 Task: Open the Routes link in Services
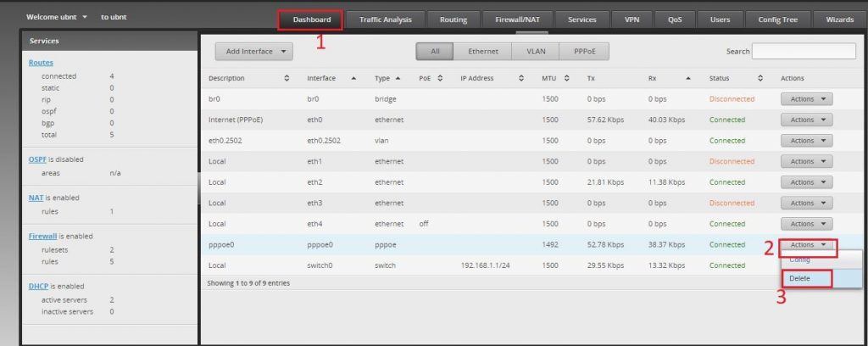pos(41,63)
